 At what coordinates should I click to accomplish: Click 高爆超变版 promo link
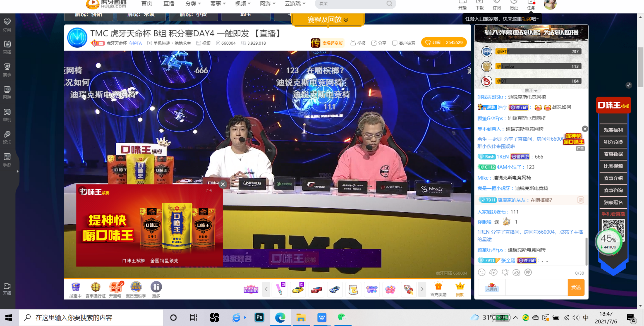[x=328, y=43]
